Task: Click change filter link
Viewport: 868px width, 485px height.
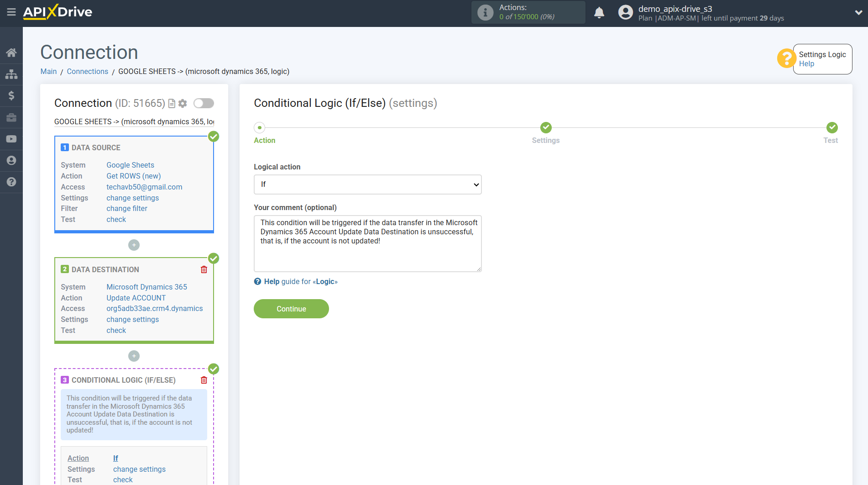Action: coord(127,208)
